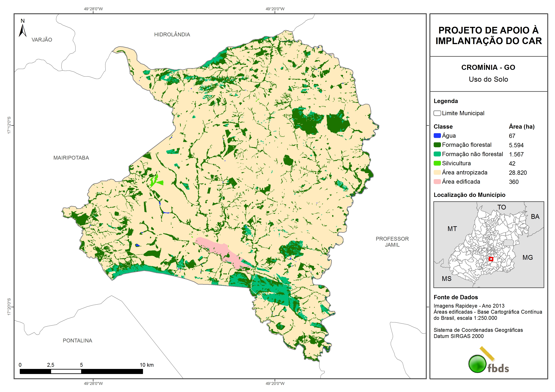The width and height of the screenshot is (555, 392).
Task: Click the red location marker in inset map
Action: pos(491,259)
